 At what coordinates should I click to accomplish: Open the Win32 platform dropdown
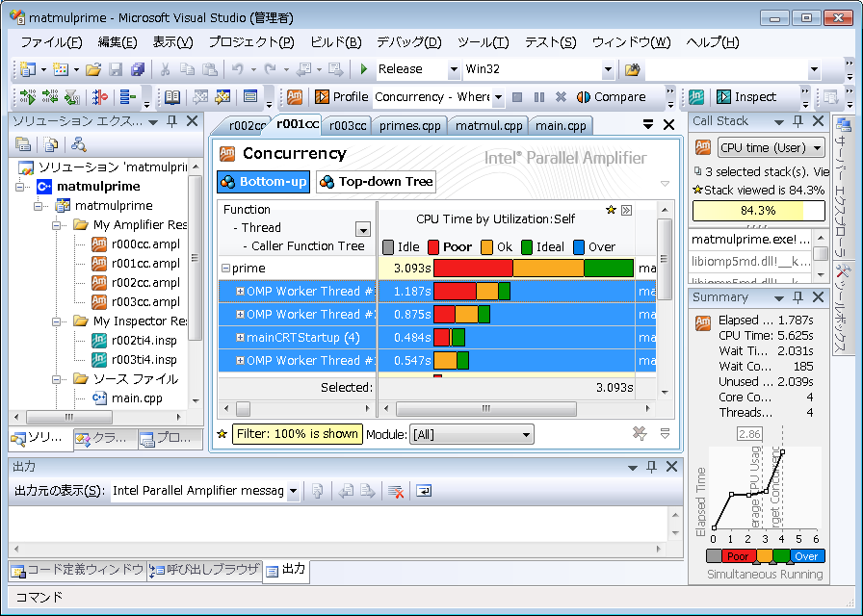tap(608, 70)
